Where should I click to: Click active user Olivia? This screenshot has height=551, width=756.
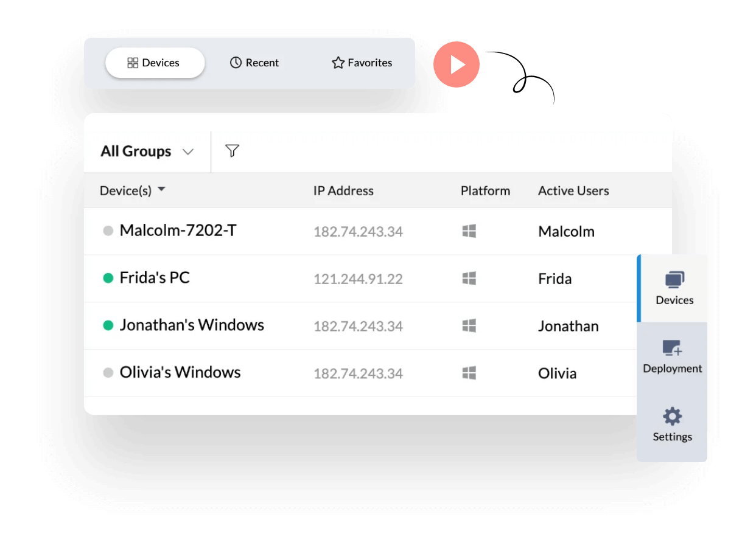tap(557, 373)
